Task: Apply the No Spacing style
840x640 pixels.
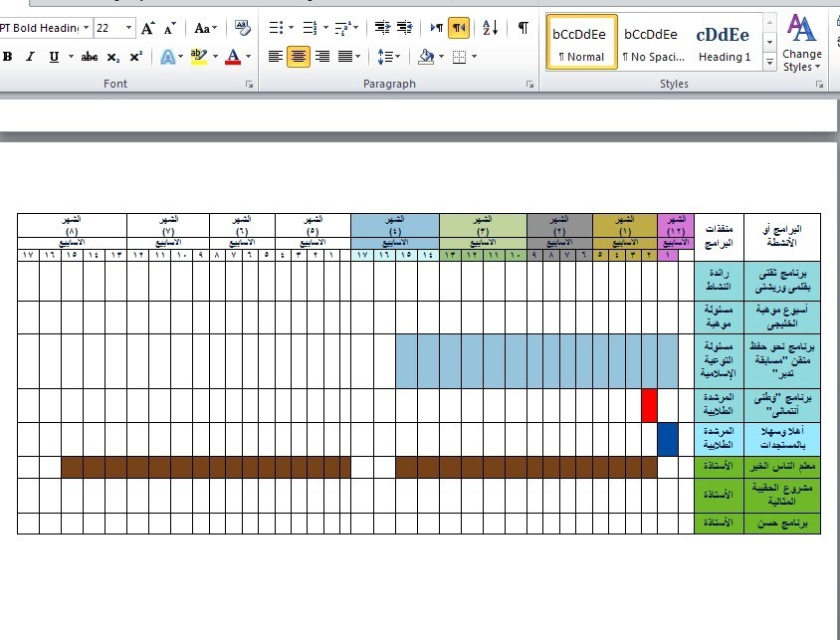Action: (653, 43)
